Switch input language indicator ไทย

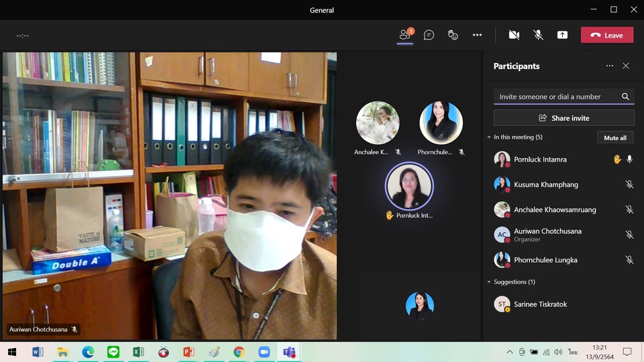(573, 352)
